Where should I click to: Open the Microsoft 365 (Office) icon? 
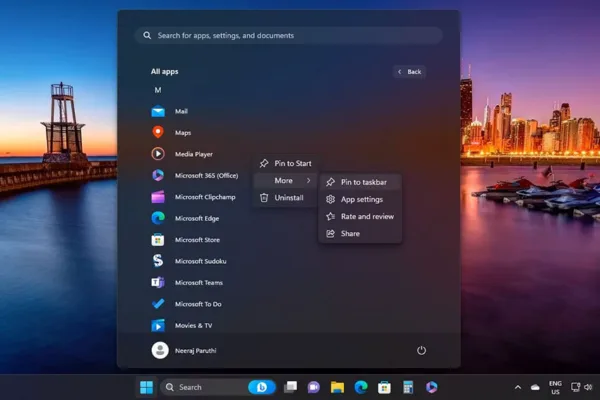pyautogui.click(x=158, y=175)
